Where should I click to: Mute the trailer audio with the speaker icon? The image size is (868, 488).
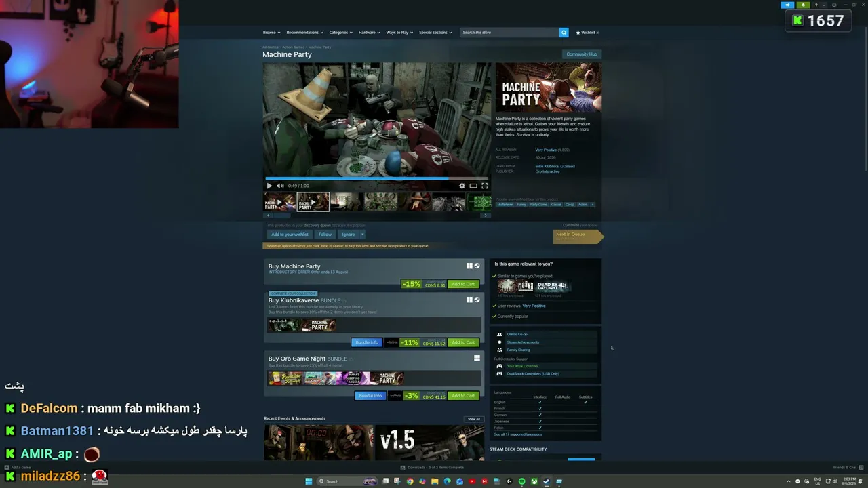click(x=280, y=186)
